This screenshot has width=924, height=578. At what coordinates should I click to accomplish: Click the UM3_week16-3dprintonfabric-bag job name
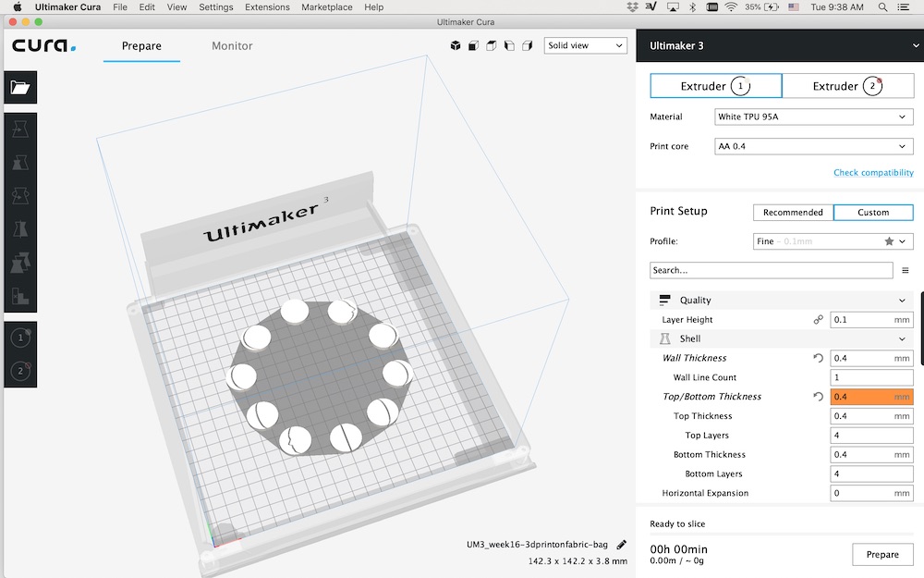[537, 545]
